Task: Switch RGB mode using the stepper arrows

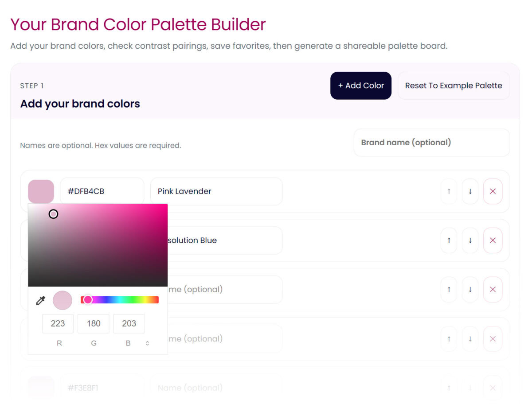Action: (147, 343)
